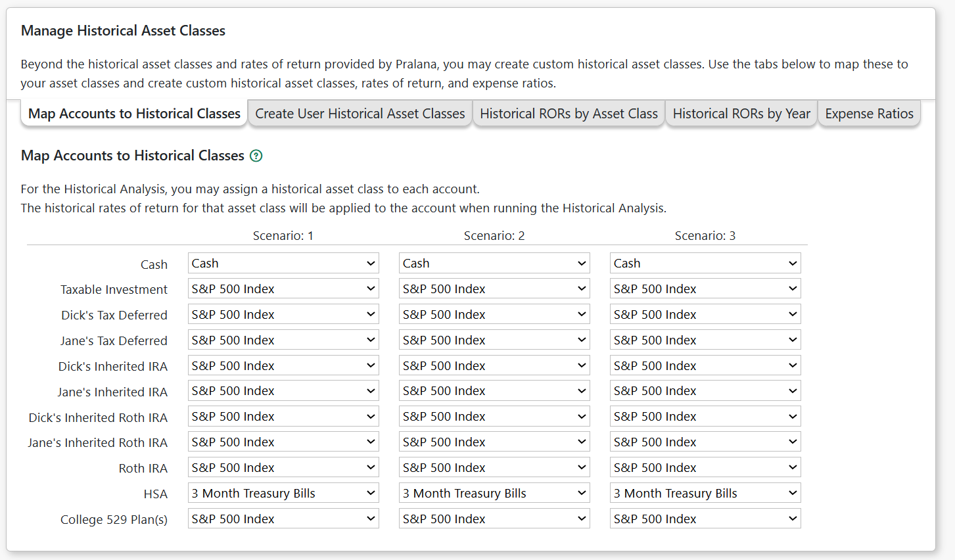Open Scenario 2 College 529 Plan(s) dropdown
Image resolution: width=955 pixels, height=560 pixels.
(494, 519)
